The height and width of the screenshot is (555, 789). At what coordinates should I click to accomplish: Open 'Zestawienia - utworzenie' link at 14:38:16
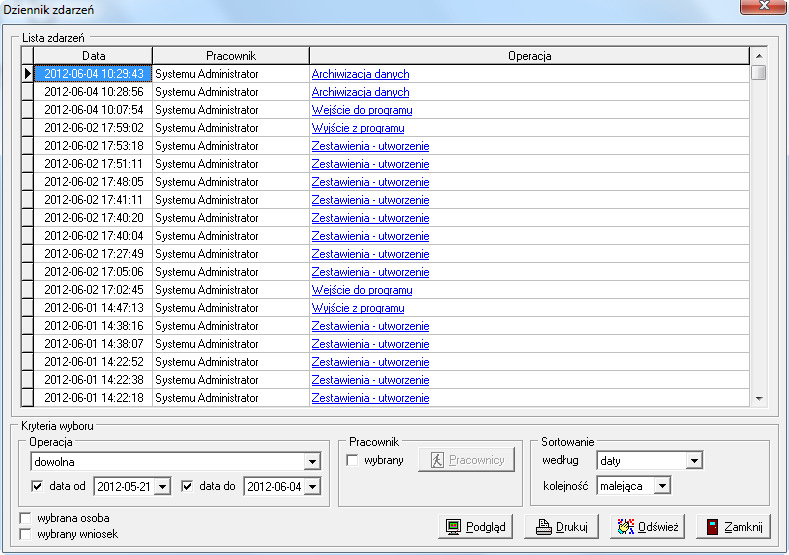pos(370,326)
